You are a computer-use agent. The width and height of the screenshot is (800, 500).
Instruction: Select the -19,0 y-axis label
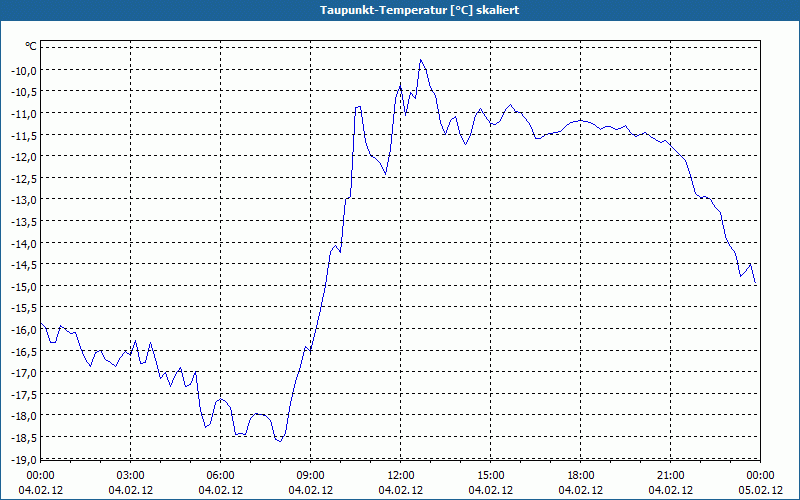pyautogui.click(x=23, y=459)
